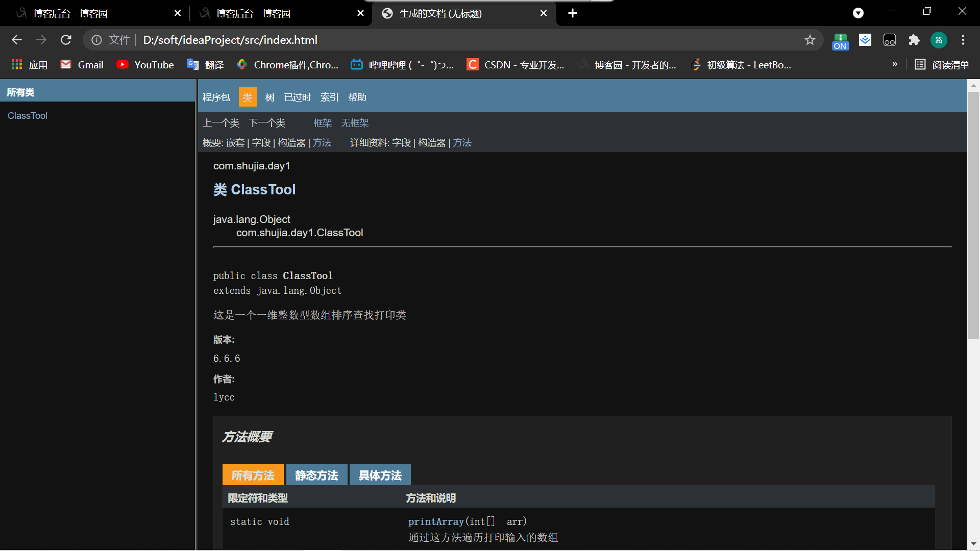Click the browser reload icon
Image resolution: width=980 pixels, height=551 pixels.
pyautogui.click(x=66, y=40)
